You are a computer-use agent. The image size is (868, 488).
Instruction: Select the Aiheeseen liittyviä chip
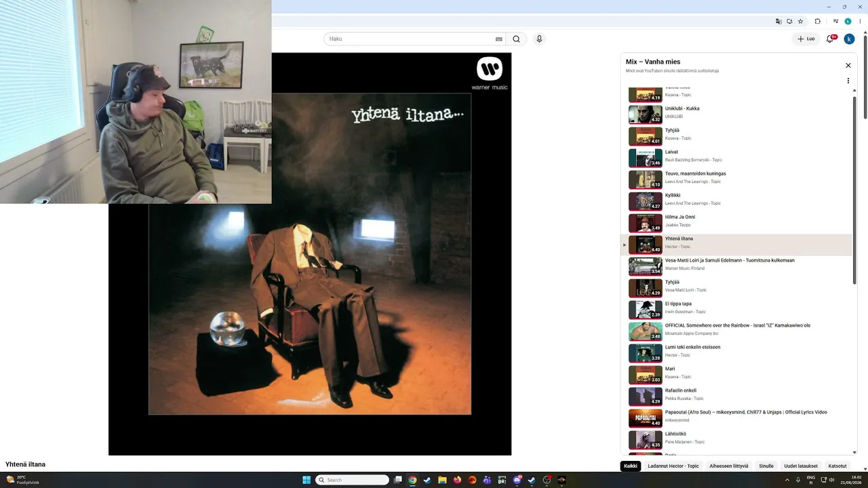point(729,466)
